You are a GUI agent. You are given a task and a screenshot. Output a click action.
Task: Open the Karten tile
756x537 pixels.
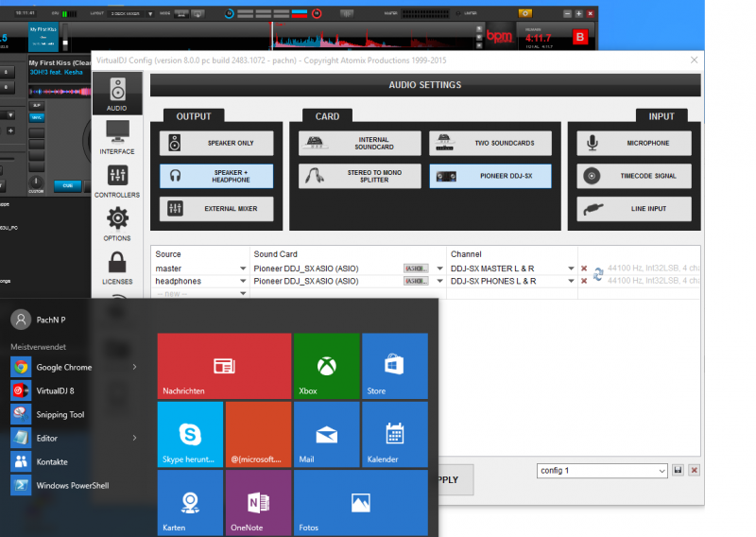(191, 503)
